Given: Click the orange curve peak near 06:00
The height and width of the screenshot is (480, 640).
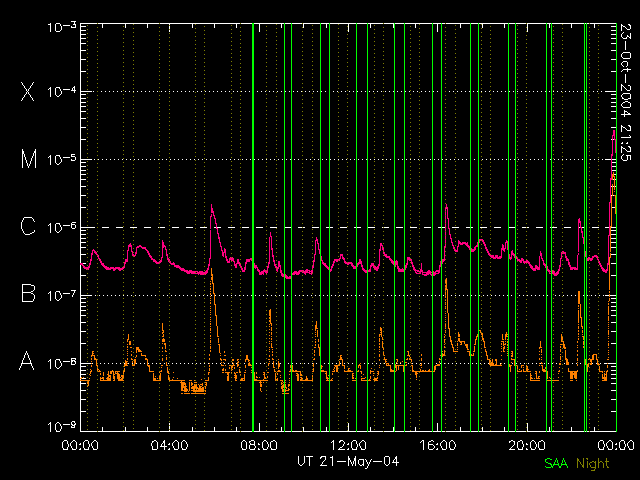Looking at the screenshot, I should click(x=212, y=269).
